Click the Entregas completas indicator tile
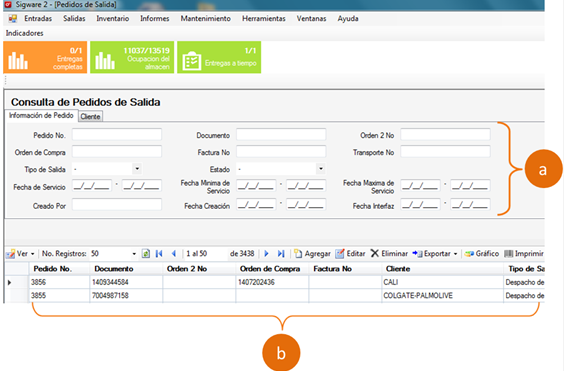The image size is (564, 371). point(45,57)
